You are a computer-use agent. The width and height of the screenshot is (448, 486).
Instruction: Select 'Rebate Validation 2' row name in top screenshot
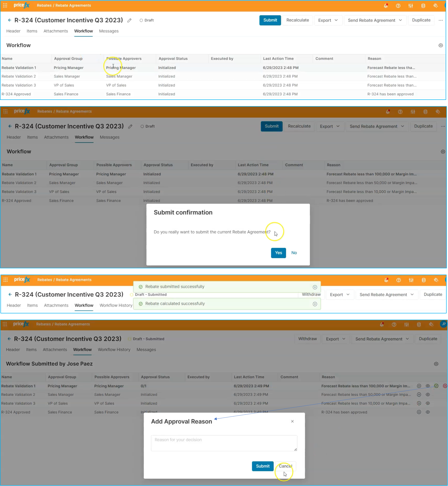[x=19, y=76]
